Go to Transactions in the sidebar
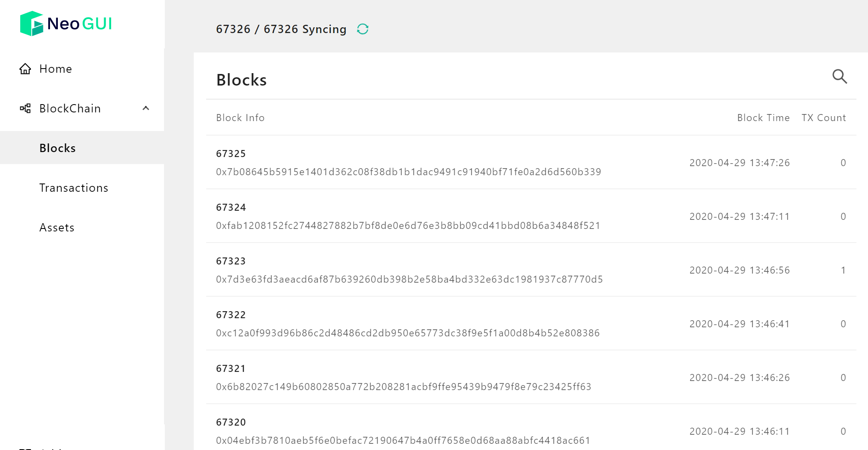 [82, 188]
